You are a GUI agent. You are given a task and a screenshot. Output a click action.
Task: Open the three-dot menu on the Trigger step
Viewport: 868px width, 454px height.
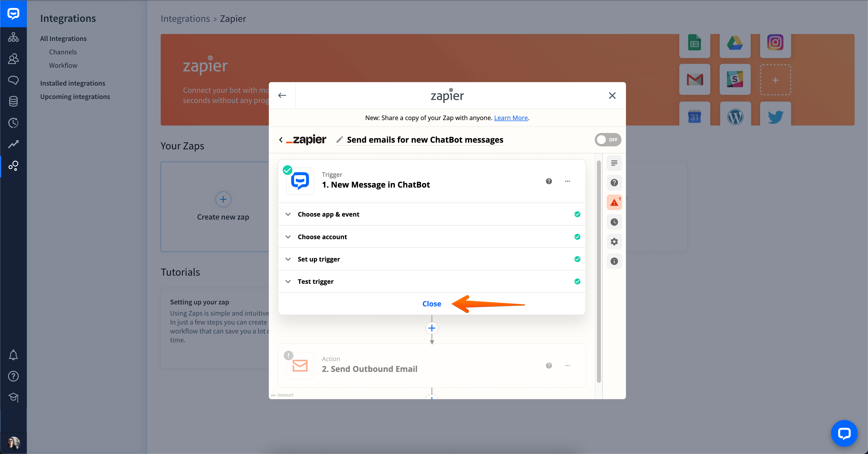(567, 181)
